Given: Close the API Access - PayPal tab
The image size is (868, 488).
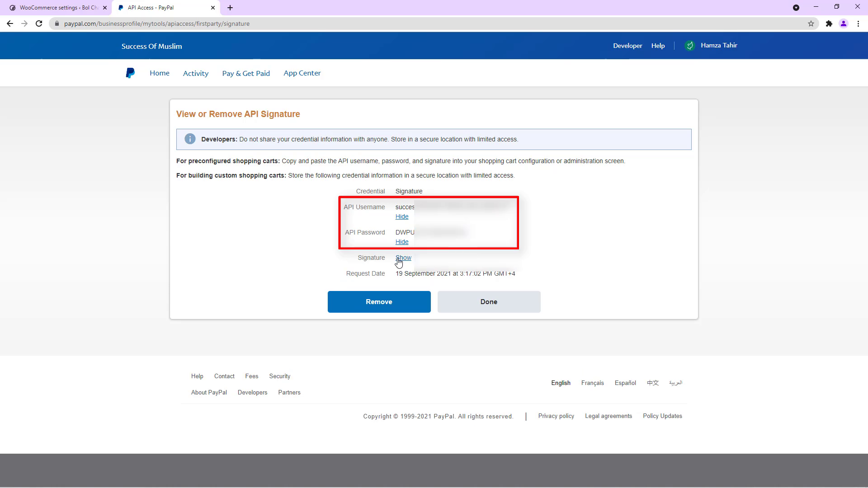Looking at the screenshot, I should coord(213,8).
